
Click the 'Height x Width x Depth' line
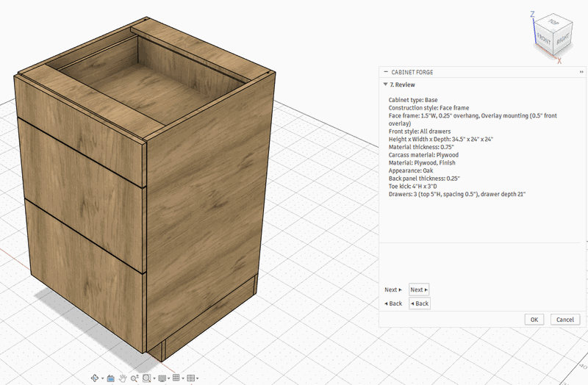(x=440, y=139)
